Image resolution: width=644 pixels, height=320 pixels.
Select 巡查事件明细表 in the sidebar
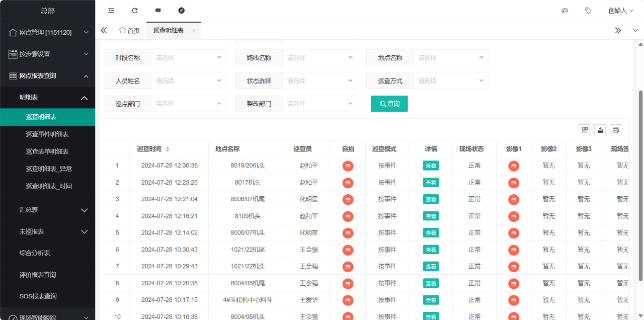[55, 134]
